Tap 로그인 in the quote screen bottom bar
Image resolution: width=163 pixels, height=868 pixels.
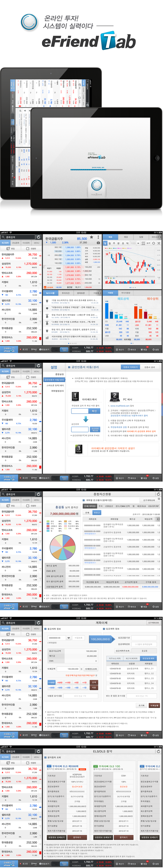(24, 349)
